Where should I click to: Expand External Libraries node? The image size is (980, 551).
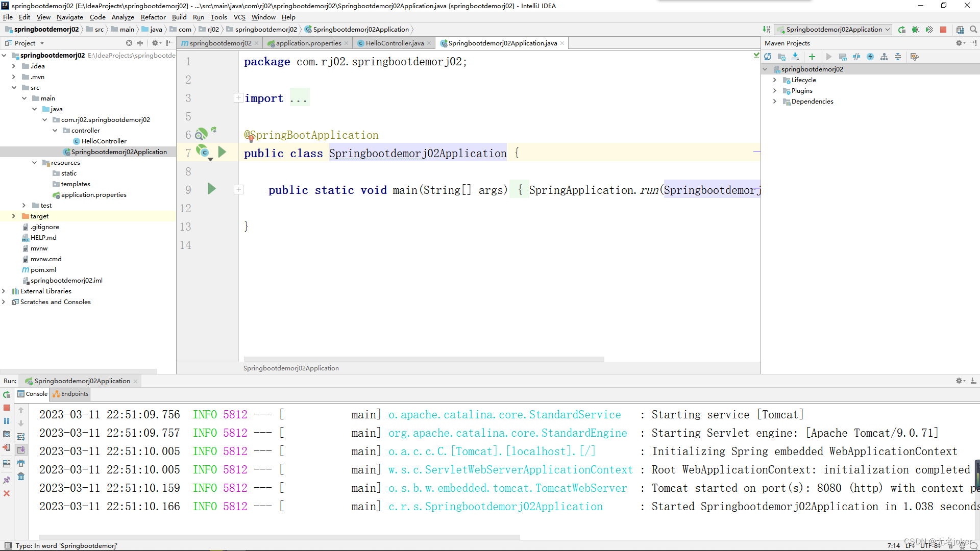click(x=4, y=291)
